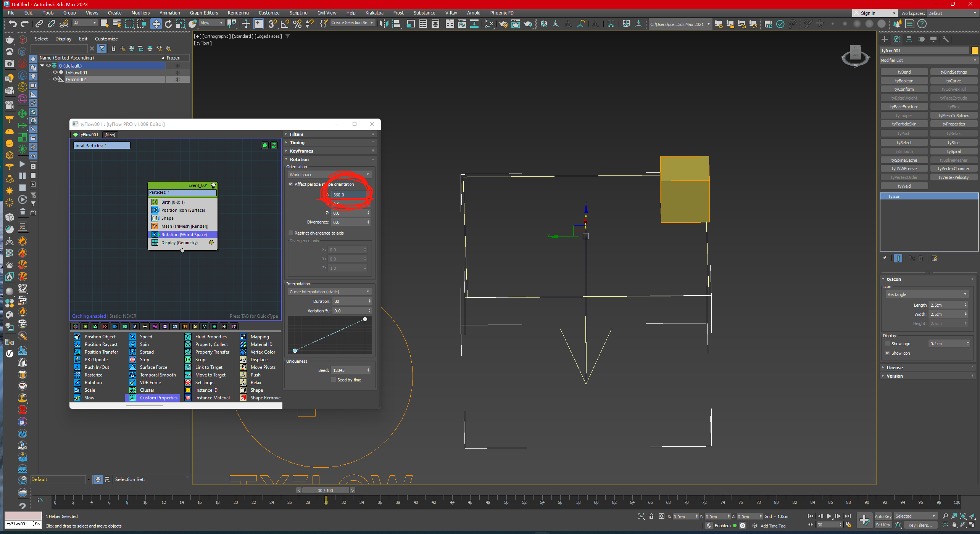
Task: Click the tyWeld modifier button
Action: point(904,186)
